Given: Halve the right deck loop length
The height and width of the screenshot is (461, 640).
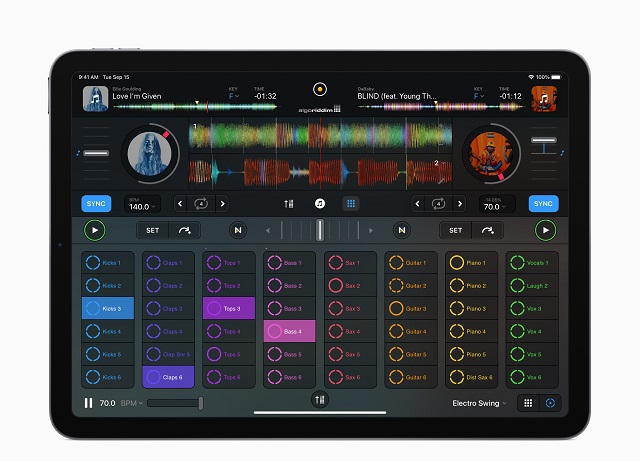Looking at the screenshot, I should 417,203.
